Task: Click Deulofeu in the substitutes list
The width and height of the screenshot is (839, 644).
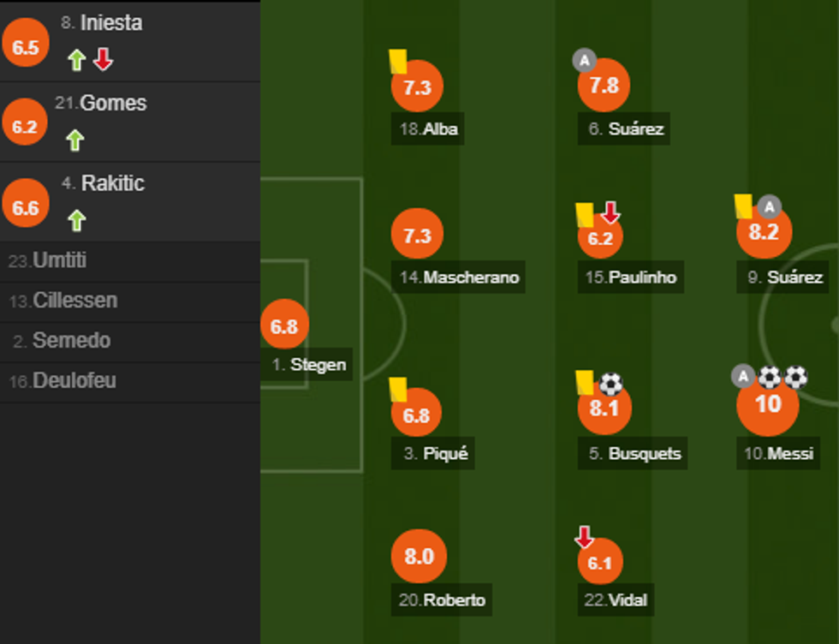Action: (73, 381)
